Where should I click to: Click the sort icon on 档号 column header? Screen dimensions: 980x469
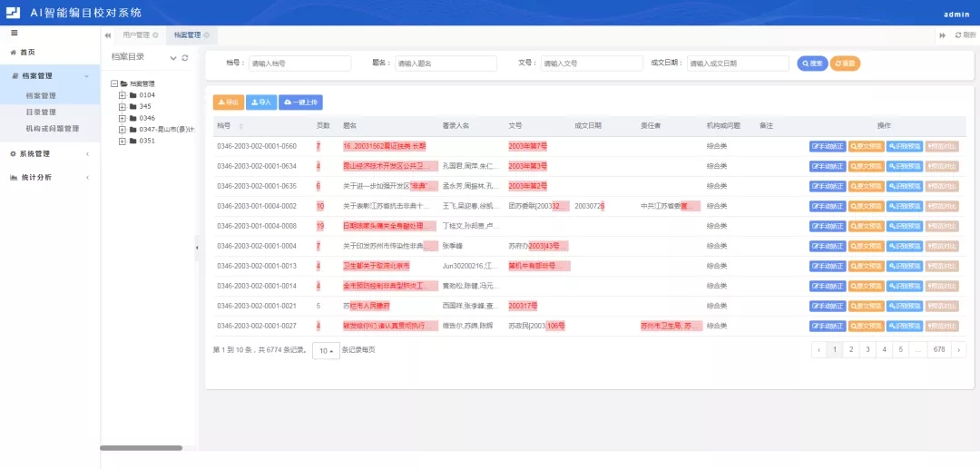point(240,125)
